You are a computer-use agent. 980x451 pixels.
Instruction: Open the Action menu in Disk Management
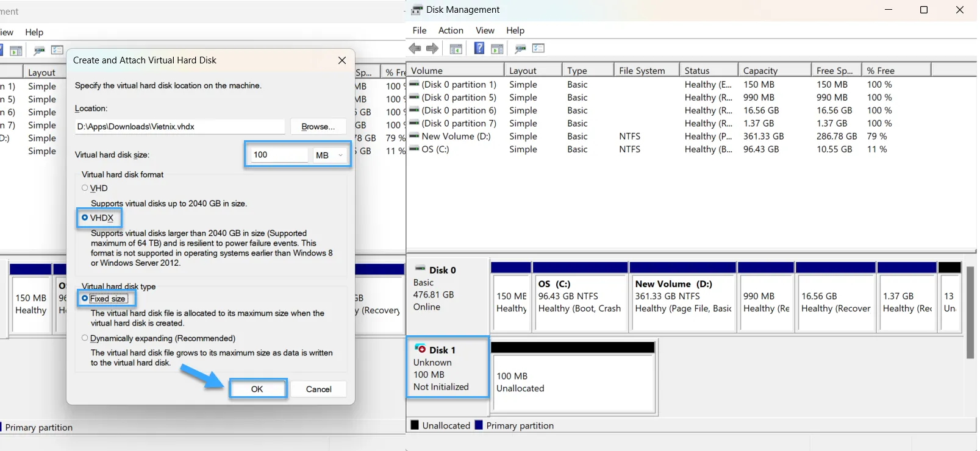[451, 30]
